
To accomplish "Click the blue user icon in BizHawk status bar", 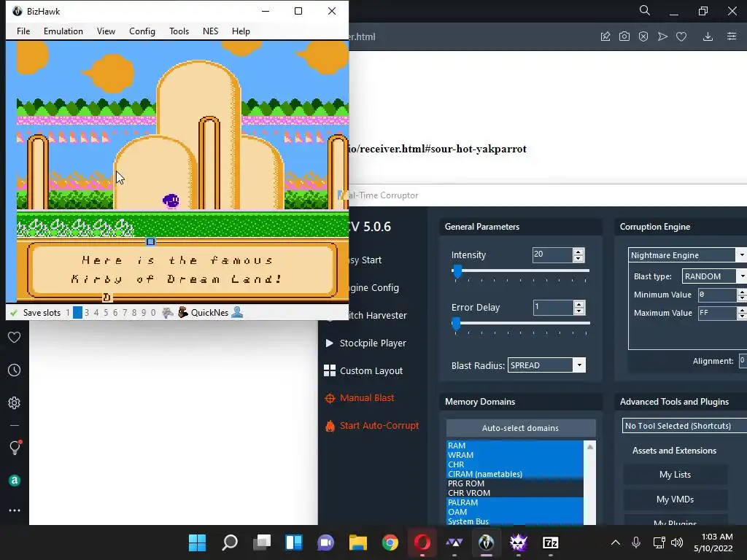I will coord(237,313).
